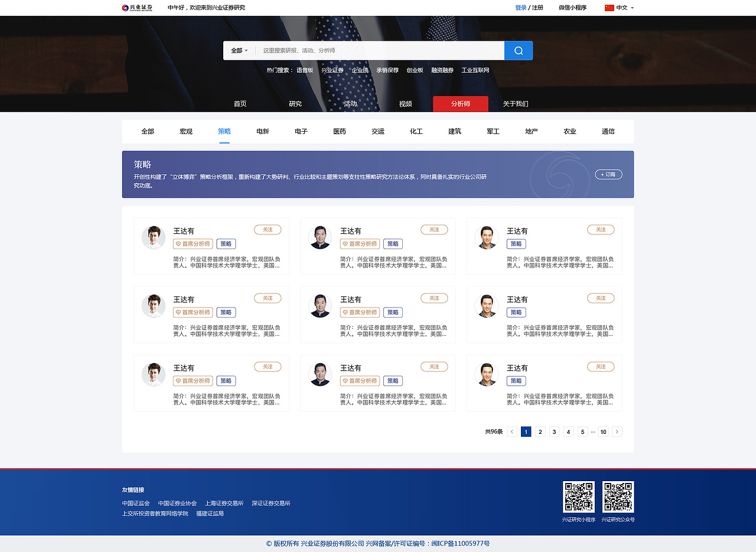Screen dimensions: 756x552
Task: Switch to the 宏观 tab
Action: tap(186, 132)
